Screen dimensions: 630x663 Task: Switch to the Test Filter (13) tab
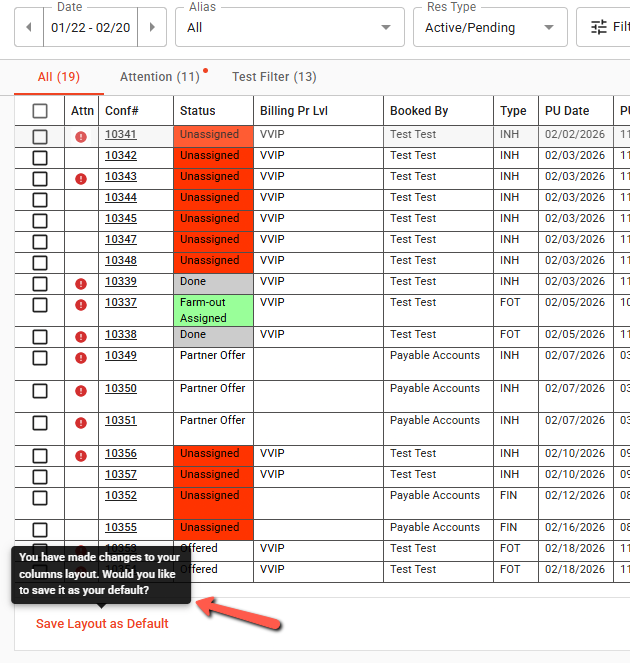pos(274,77)
